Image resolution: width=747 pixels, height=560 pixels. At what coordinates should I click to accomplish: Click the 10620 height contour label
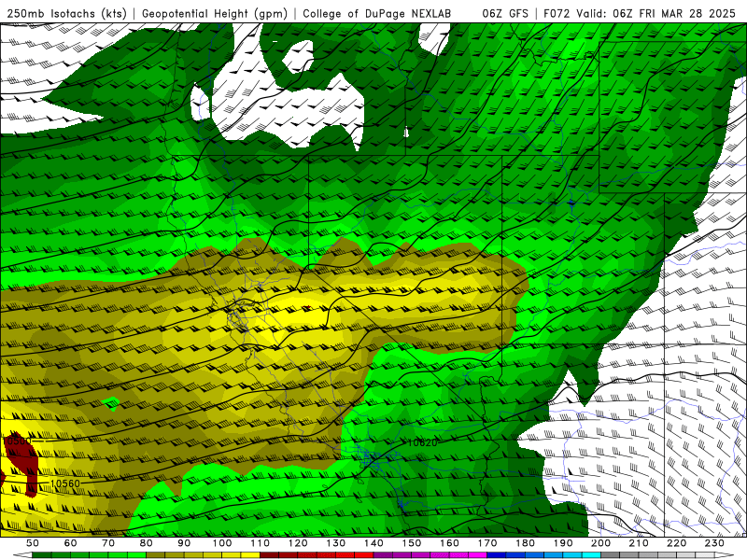[423, 442]
